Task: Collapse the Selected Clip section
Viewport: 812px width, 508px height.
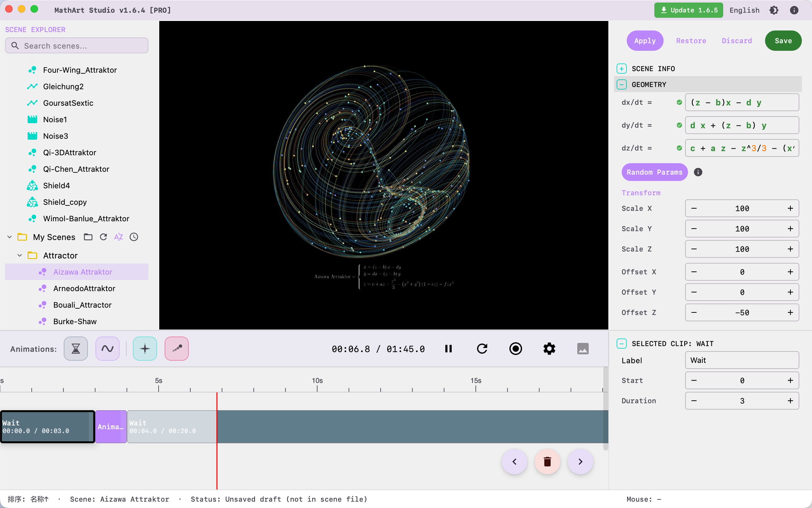Action: click(621, 344)
